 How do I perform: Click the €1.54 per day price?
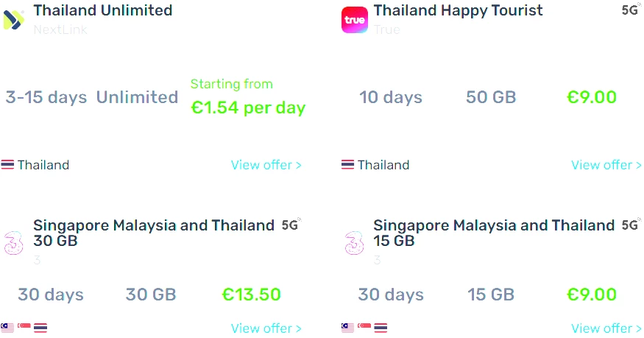click(248, 108)
